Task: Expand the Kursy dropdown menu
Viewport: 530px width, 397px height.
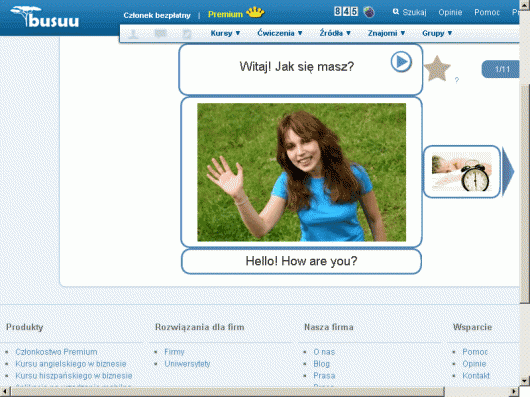Action: [225, 33]
